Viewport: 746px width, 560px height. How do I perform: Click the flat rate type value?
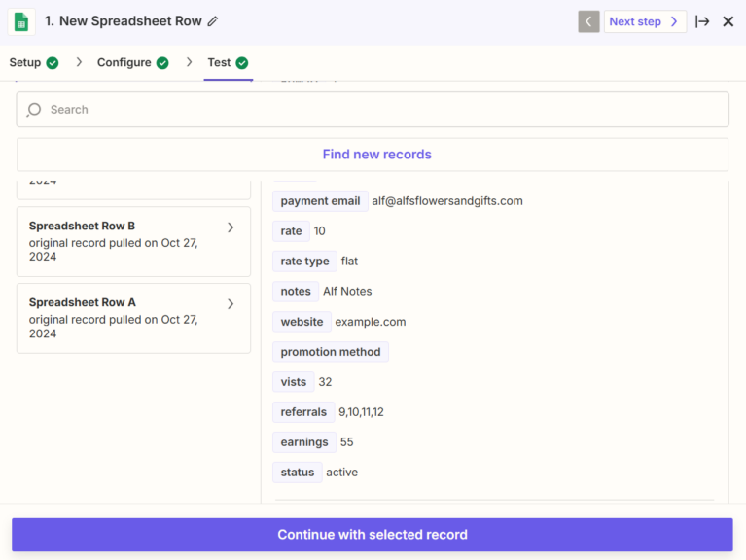349,261
